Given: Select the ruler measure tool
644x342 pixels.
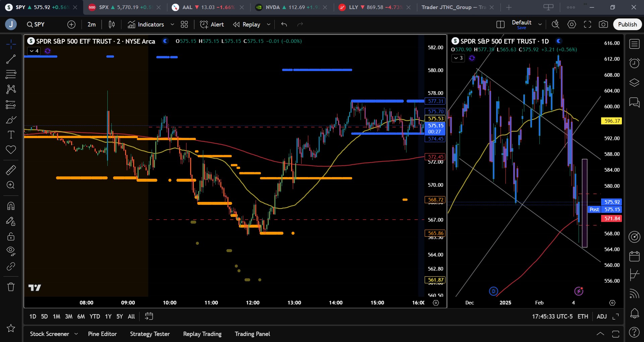Looking at the screenshot, I should coord(11,170).
